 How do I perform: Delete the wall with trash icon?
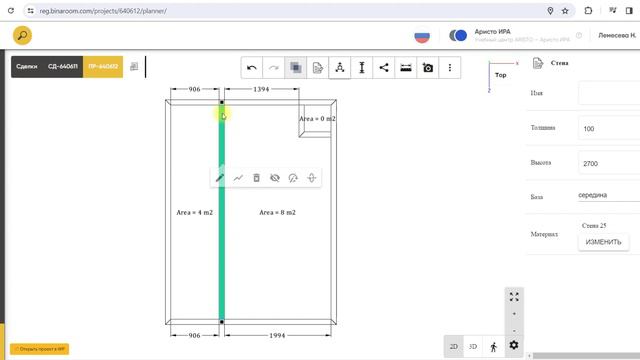pyautogui.click(x=256, y=178)
